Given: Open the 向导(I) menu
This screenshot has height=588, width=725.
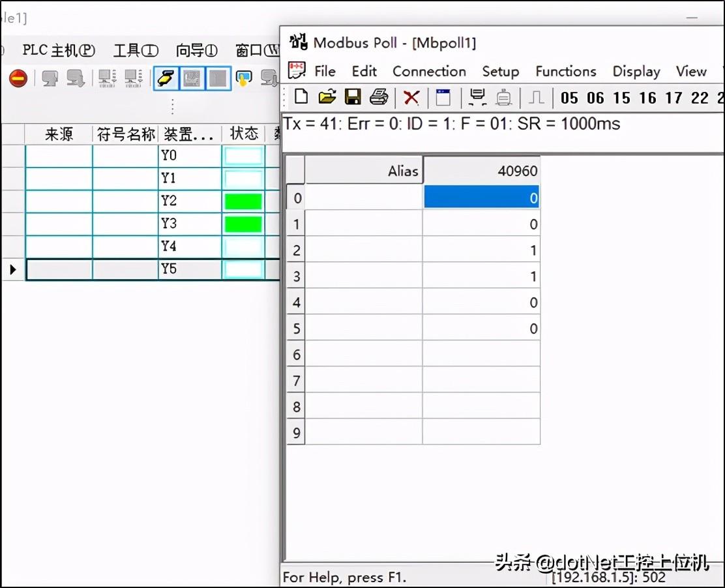Looking at the screenshot, I should click(x=196, y=50).
